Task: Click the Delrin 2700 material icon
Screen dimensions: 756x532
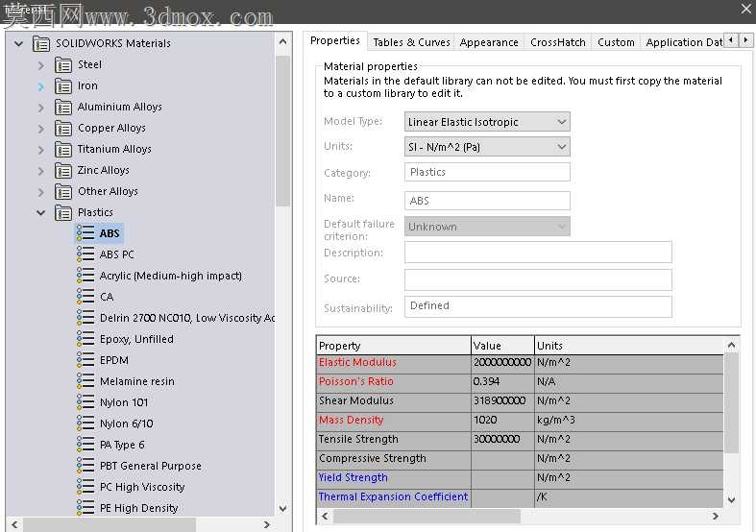Action: 85,318
